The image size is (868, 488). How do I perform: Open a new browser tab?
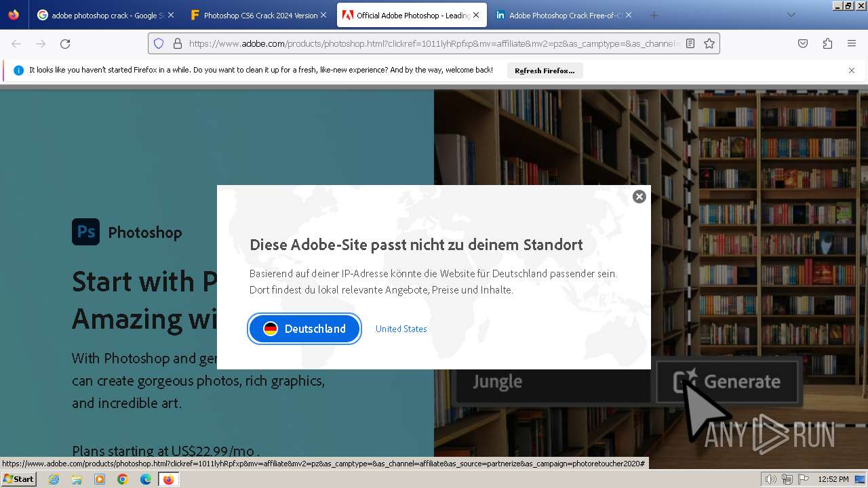pyautogui.click(x=654, y=15)
